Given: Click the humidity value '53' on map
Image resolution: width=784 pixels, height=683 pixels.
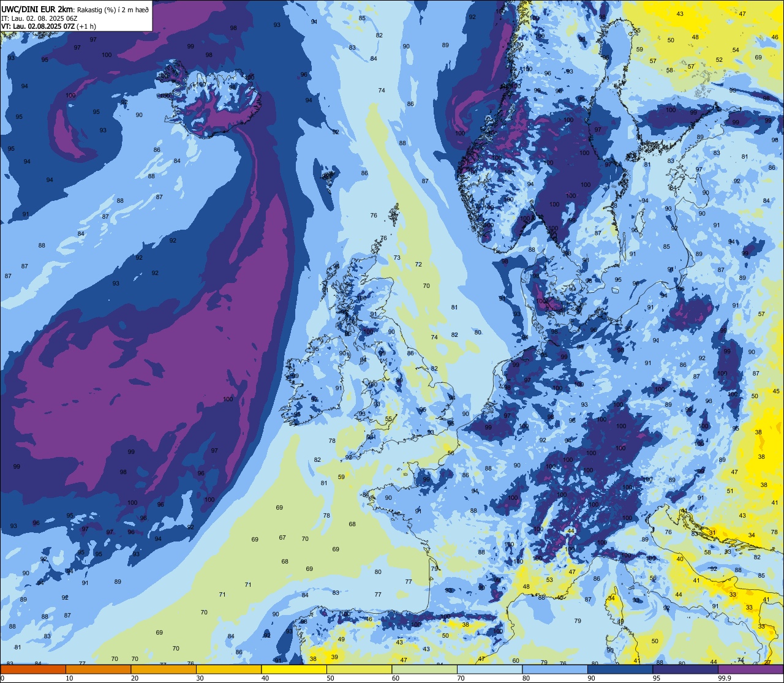Looking at the screenshot, I should (x=549, y=580).
